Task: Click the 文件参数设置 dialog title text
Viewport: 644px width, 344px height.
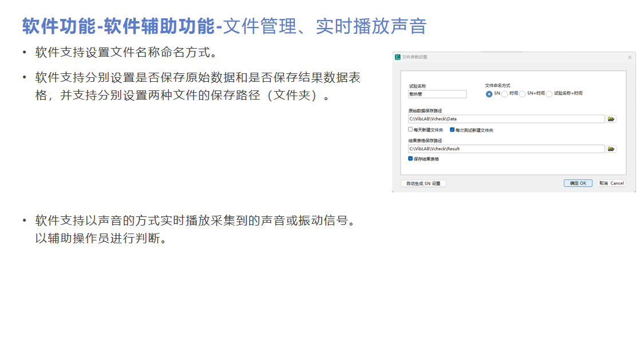Action: tap(415, 57)
